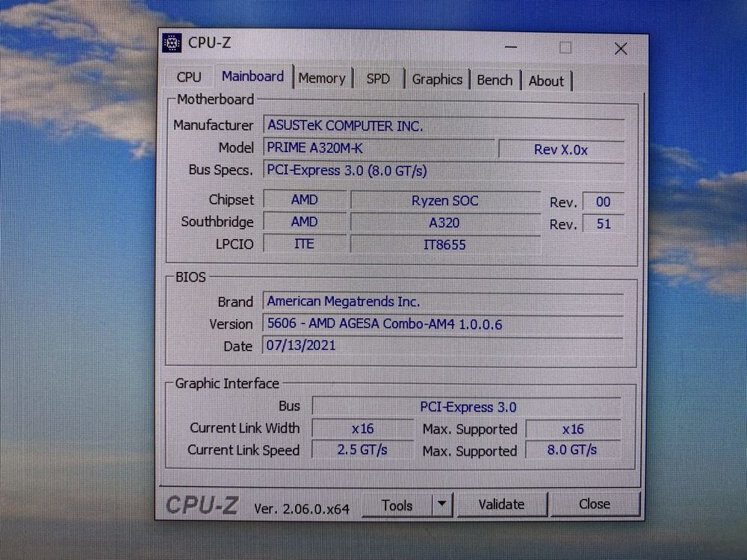Click the IT8655 LPCIO value
The height and width of the screenshot is (560, 747).
[445, 245]
